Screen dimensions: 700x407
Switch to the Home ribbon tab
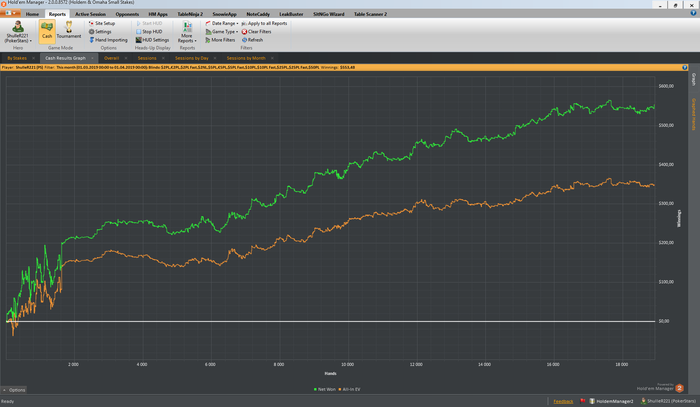[32, 14]
